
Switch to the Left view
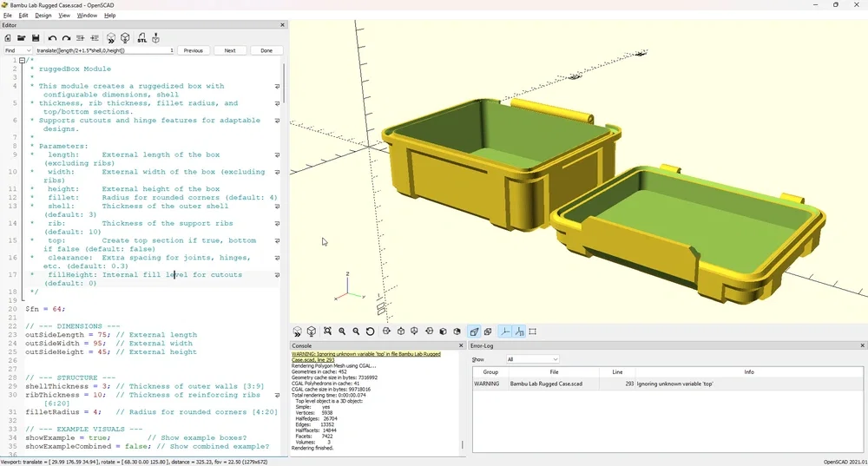[x=429, y=331]
